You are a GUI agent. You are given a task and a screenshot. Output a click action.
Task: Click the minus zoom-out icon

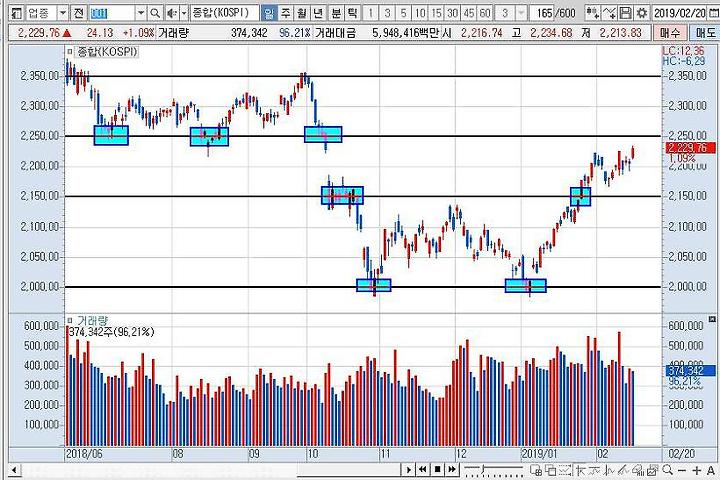click(x=682, y=470)
